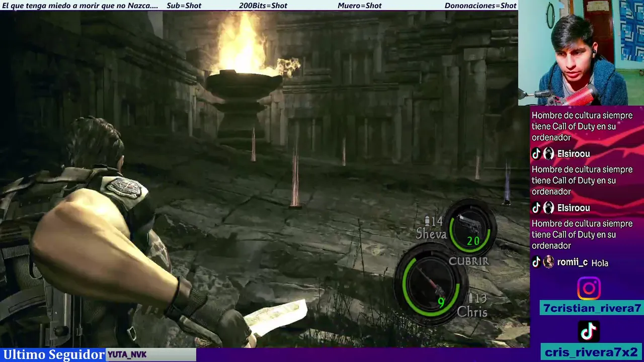
Task: Click the BSAA patch on Chris's shoulder
Action: pyautogui.click(x=124, y=187)
